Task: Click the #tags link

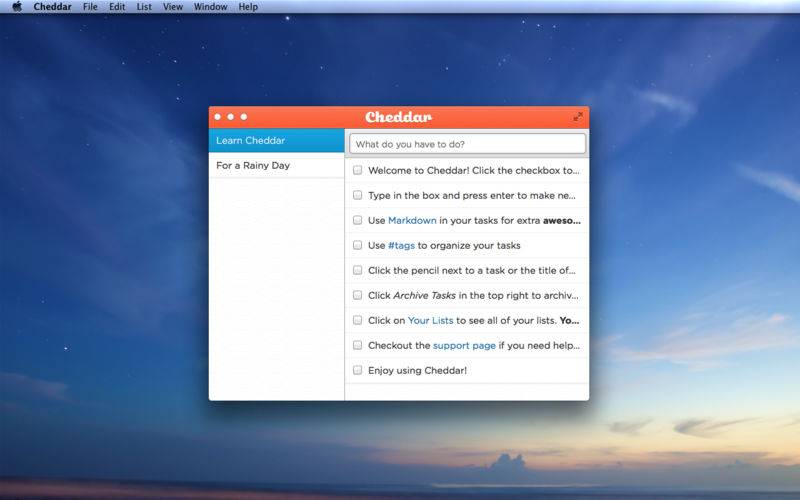Action: coord(401,245)
